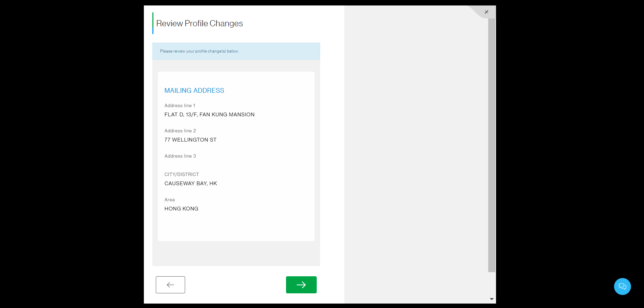
Task: Click the CITY/DISTRICT label
Action: pyautogui.click(x=181, y=175)
